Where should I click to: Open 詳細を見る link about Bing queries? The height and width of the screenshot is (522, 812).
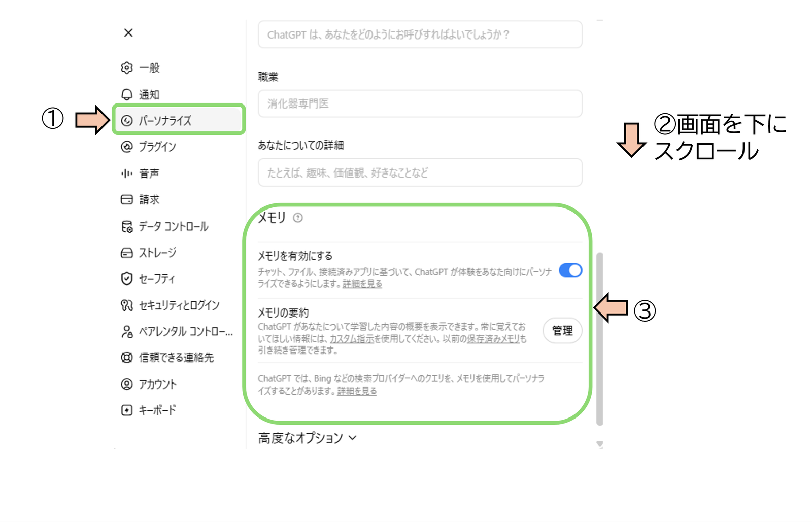(x=357, y=391)
